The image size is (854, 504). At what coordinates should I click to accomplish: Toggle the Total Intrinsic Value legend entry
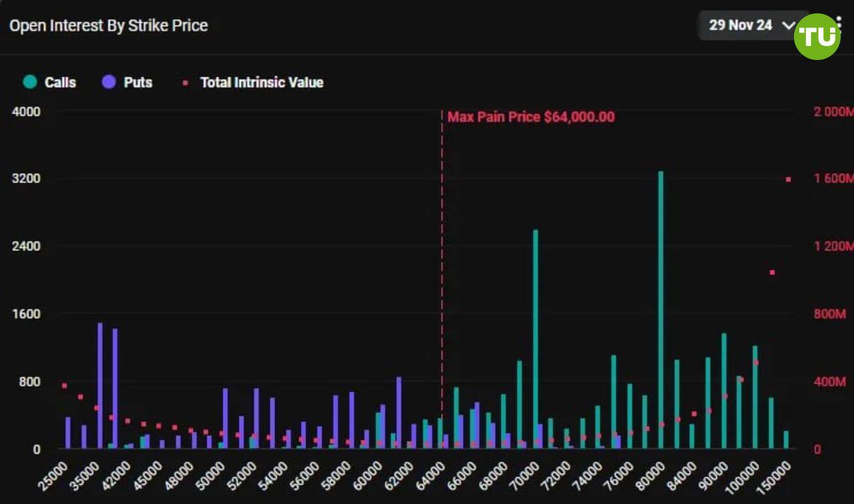[x=254, y=83]
